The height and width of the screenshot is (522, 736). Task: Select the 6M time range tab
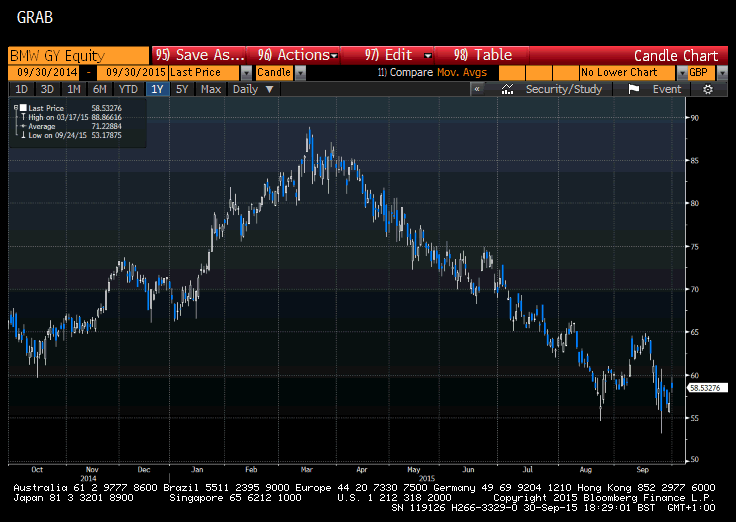[x=100, y=89]
